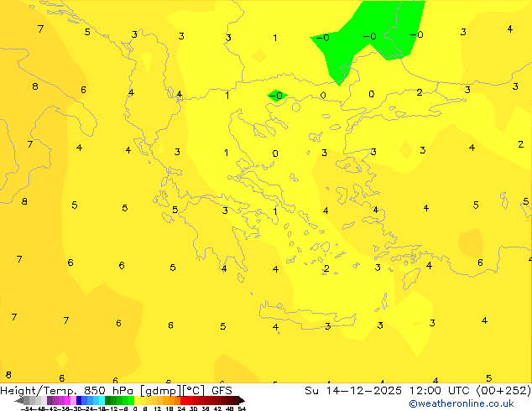Click the dark brown right arrow end of the legend
The height and width of the screenshot is (411, 532).
241,400
